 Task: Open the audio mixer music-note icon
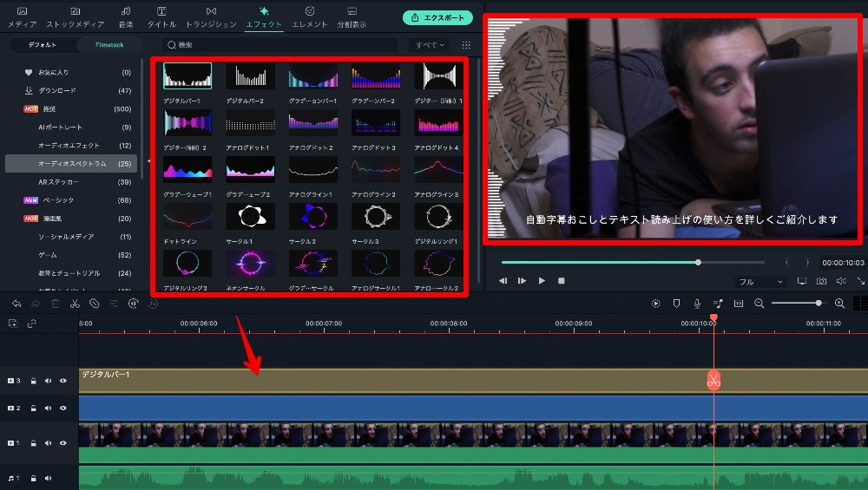718,304
